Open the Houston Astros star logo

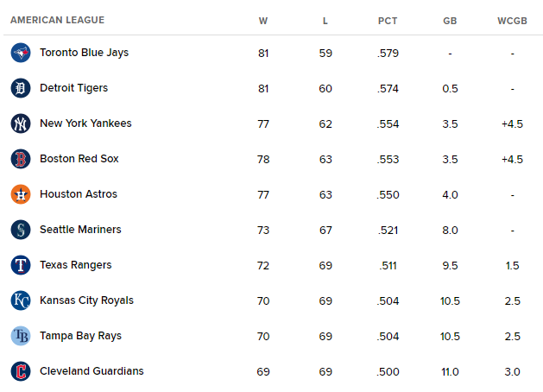[x=21, y=194]
